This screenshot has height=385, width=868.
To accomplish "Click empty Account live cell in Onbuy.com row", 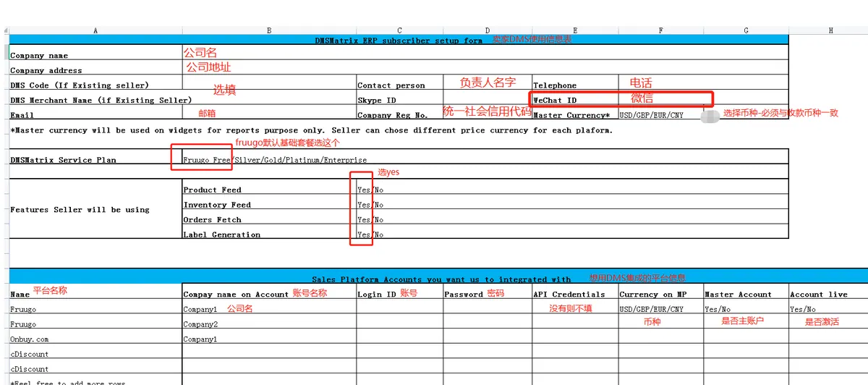I will [x=828, y=337].
